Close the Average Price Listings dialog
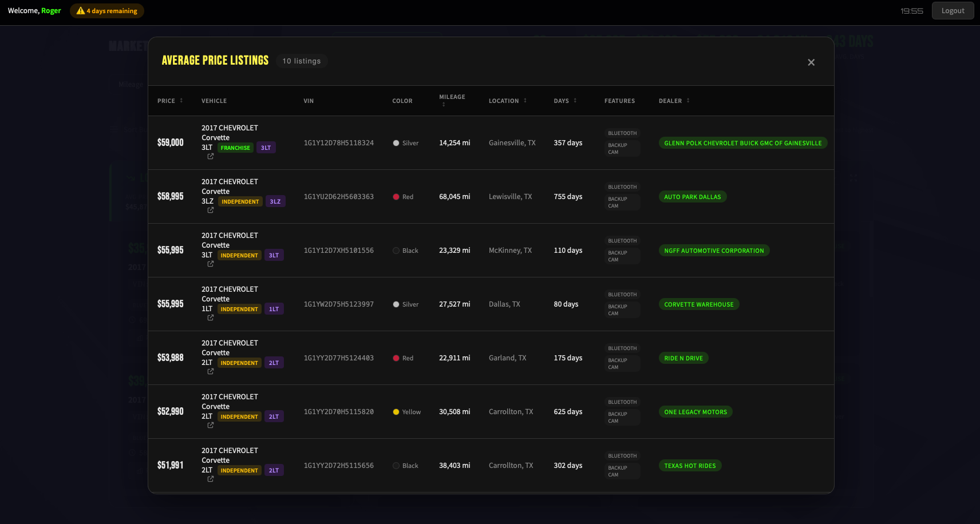The height and width of the screenshot is (524, 980). coord(811,62)
